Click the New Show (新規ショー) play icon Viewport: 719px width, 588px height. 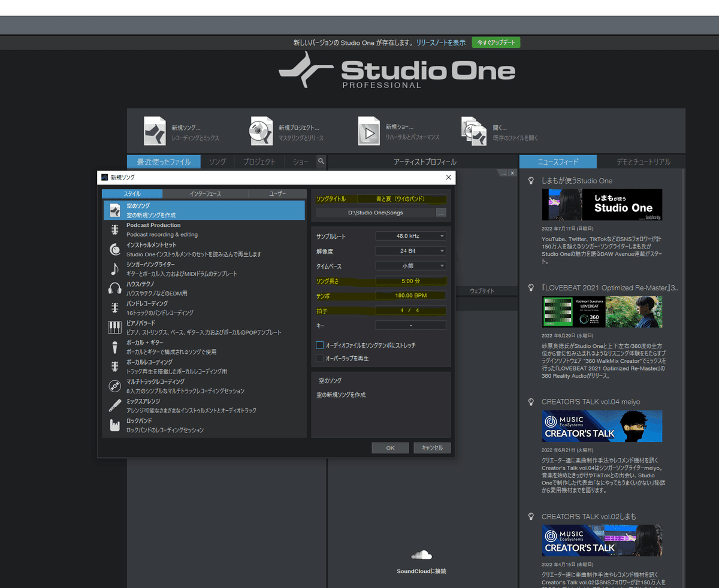tap(369, 131)
